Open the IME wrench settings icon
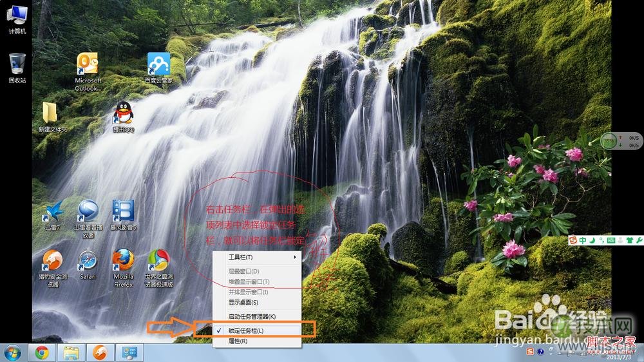 (639, 240)
